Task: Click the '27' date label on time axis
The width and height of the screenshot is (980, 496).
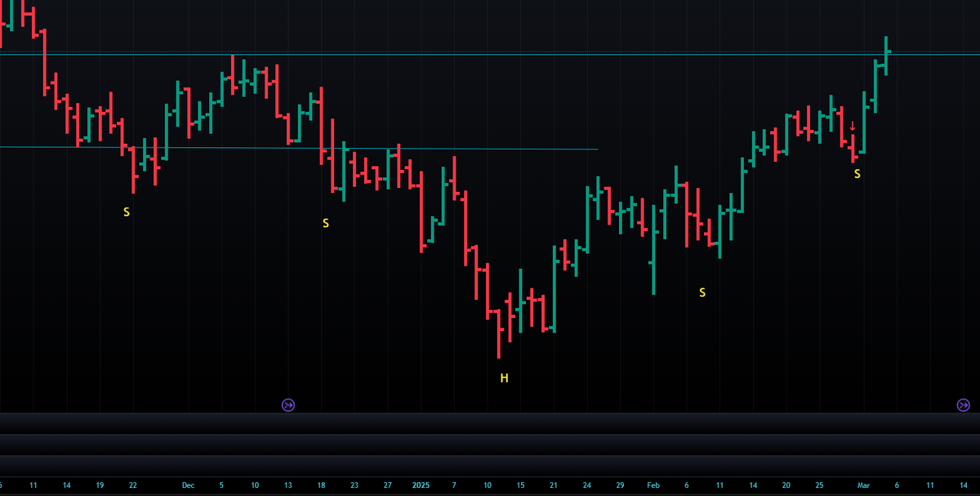Action: coord(388,485)
